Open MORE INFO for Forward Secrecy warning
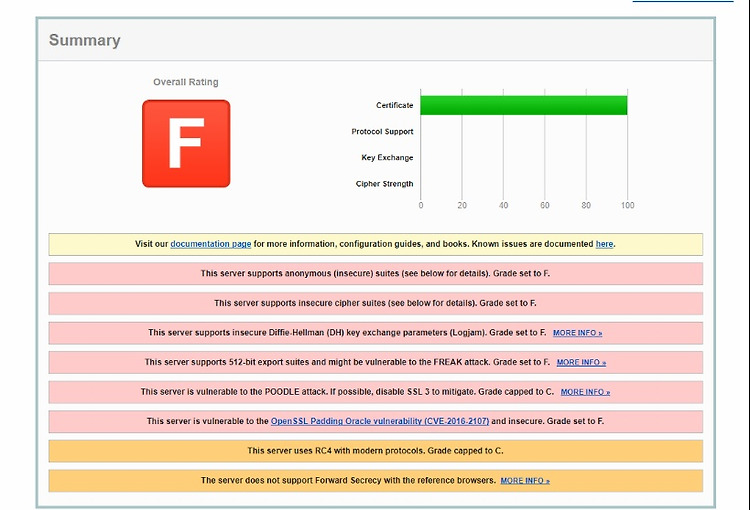This screenshot has width=750, height=510. (x=525, y=481)
